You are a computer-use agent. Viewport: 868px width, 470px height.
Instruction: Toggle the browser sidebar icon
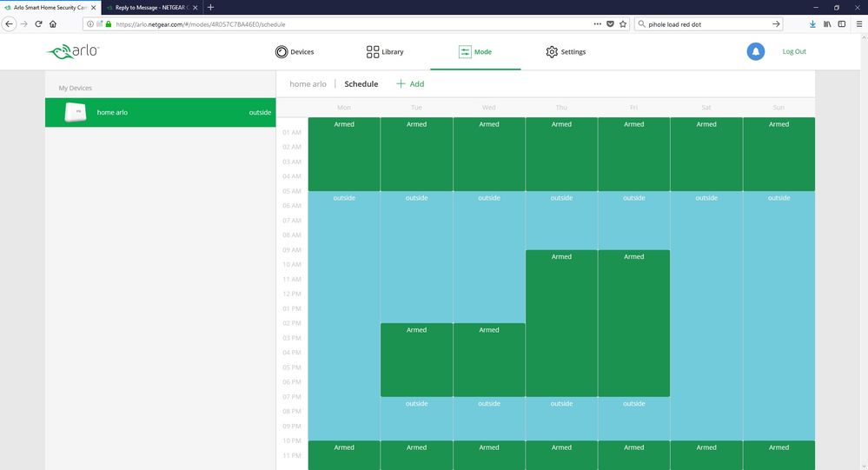(x=841, y=23)
